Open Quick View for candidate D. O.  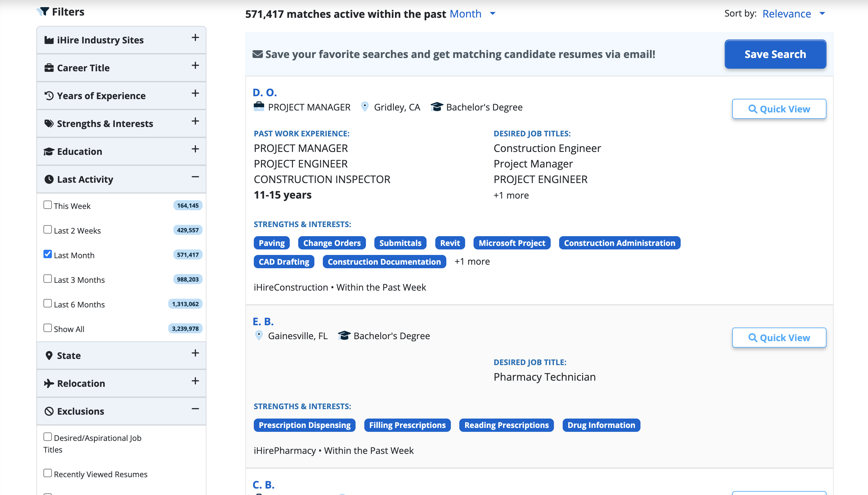[779, 109]
